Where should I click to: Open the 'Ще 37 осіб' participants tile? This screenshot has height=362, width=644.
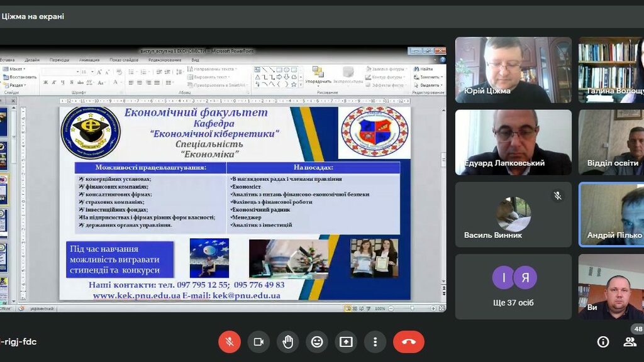(513, 287)
